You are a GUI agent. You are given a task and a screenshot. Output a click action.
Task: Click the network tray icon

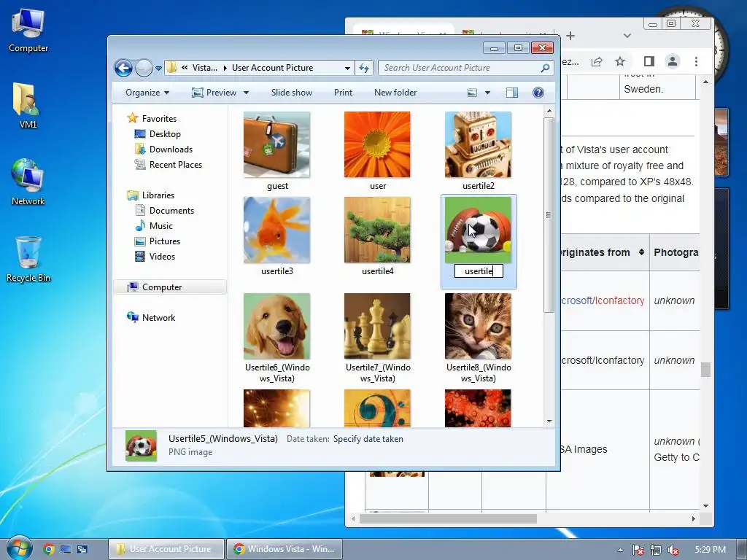pyautogui.click(x=656, y=550)
